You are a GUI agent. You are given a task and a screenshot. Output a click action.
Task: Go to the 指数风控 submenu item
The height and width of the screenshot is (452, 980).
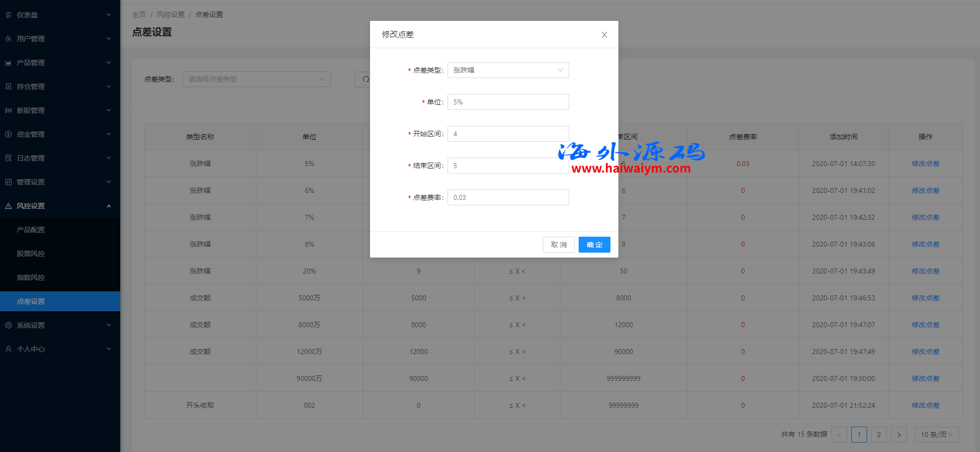[x=31, y=277]
